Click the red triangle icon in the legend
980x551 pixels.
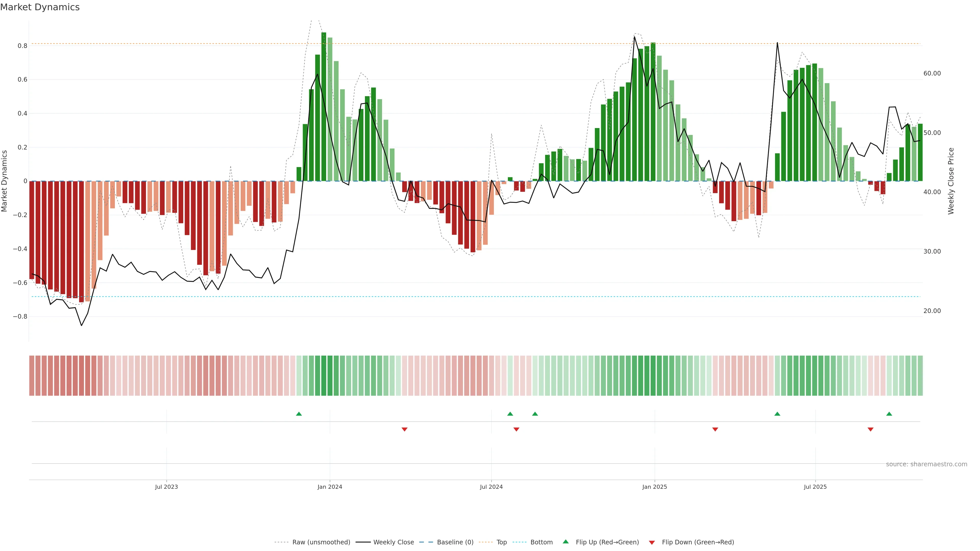point(652,542)
